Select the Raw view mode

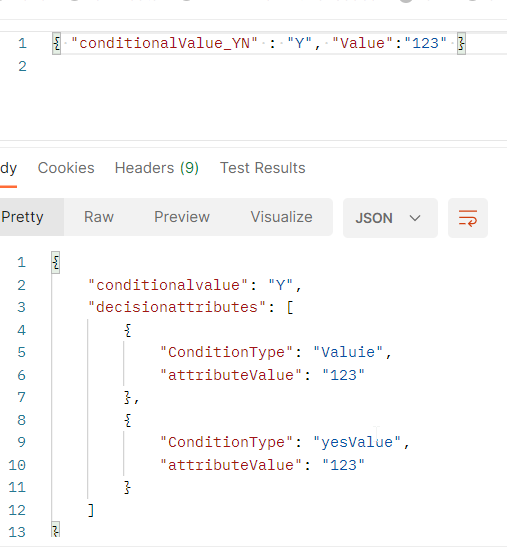point(99,217)
